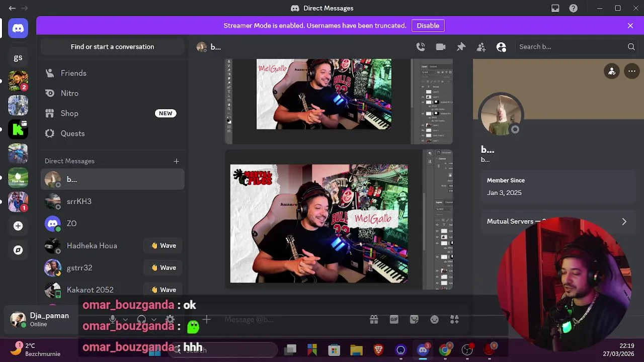Start a video call with b...
The image size is (644, 362).
click(x=441, y=47)
